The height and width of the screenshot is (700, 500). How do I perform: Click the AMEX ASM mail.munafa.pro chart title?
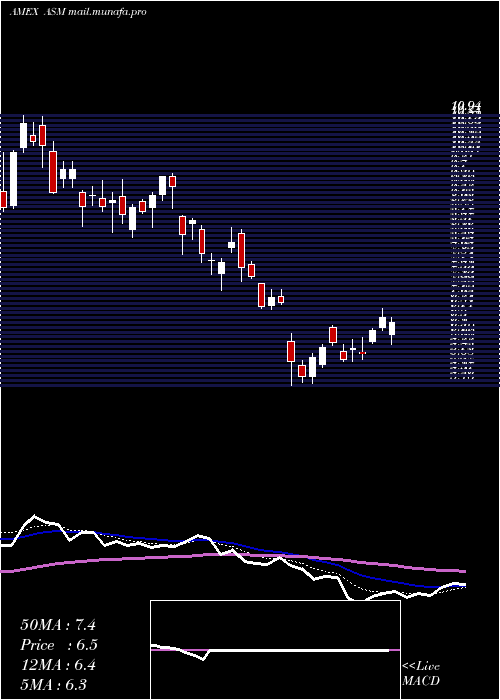pos(78,12)
